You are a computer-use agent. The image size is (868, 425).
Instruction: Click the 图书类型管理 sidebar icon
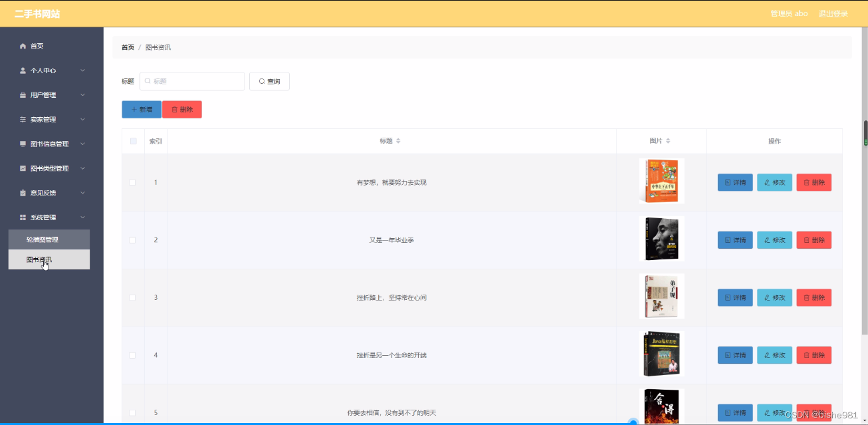click(x=22, y=168)
